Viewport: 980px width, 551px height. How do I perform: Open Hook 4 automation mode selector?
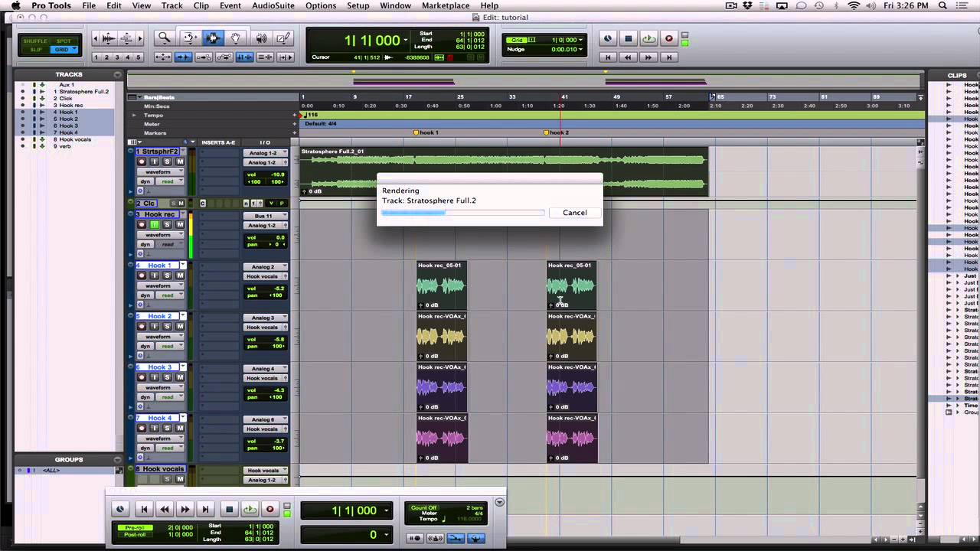[168, 448]
